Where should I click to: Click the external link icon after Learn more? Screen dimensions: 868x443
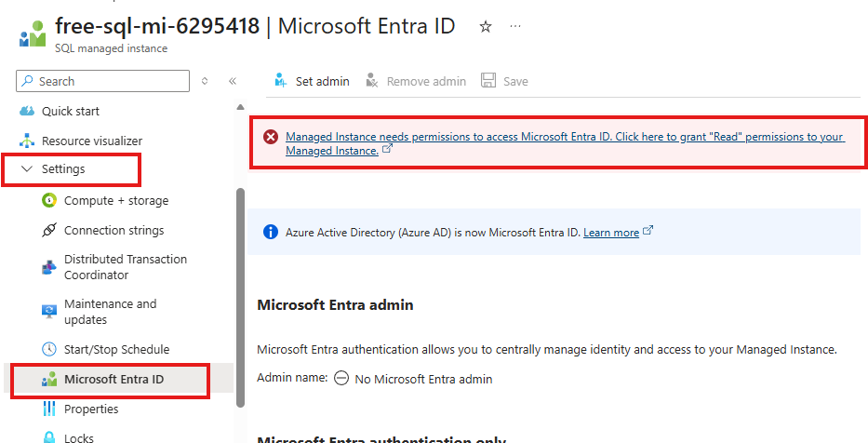648,231
